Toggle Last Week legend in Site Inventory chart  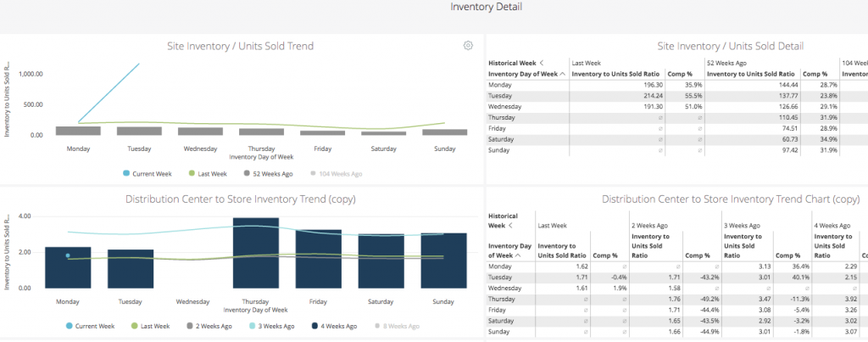point(208,173)
